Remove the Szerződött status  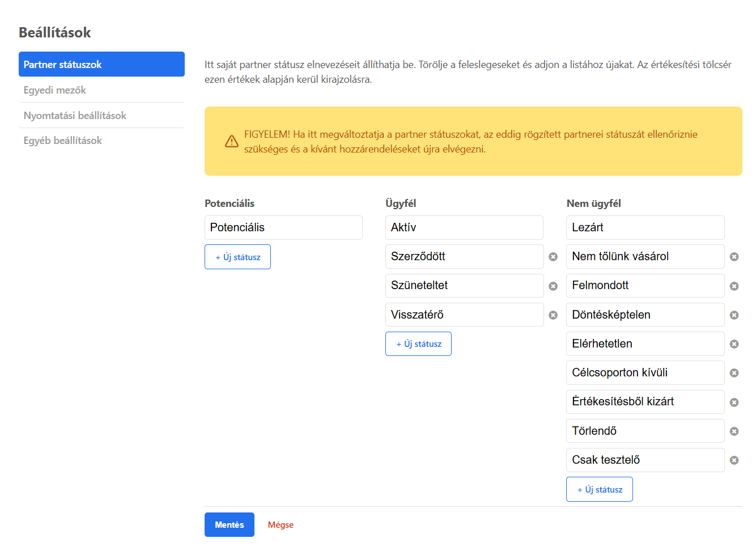pos(553,256)
